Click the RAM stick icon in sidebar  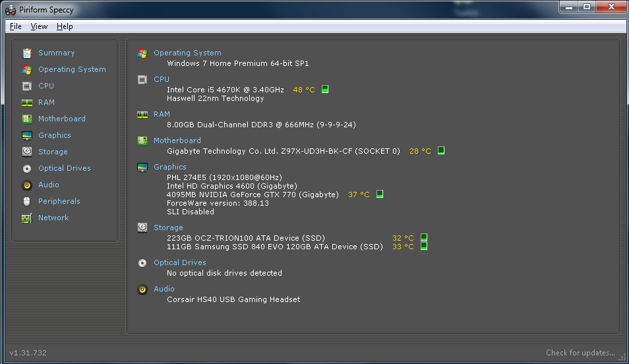tap(27, 103)
